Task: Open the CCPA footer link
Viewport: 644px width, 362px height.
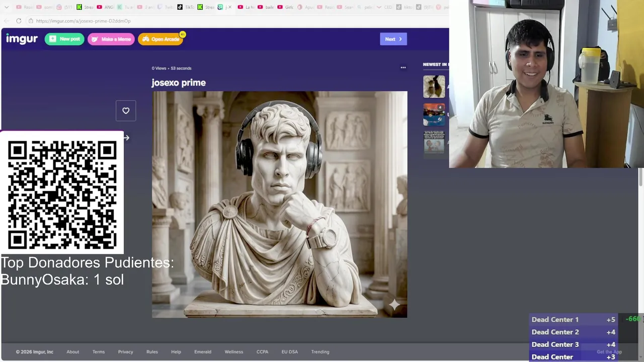Action: 262,352
